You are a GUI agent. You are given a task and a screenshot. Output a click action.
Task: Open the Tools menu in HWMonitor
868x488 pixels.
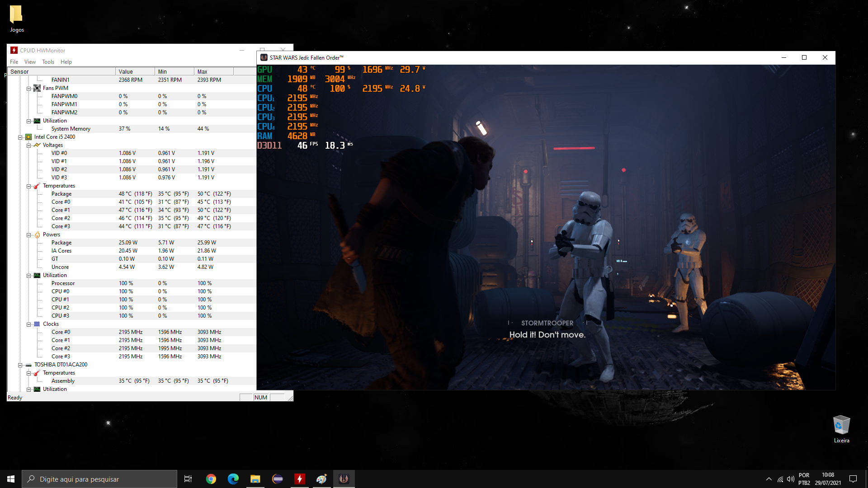[48, 62]
